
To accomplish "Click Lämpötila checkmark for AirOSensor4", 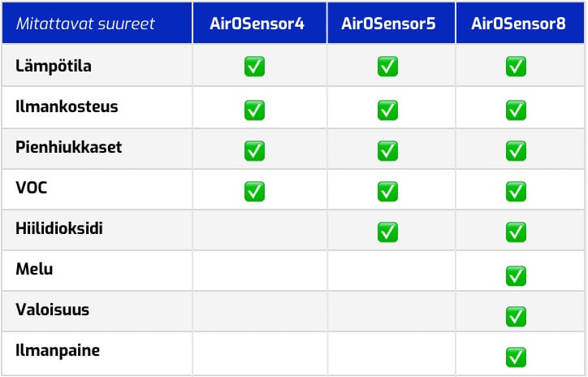I will (255, 67).
